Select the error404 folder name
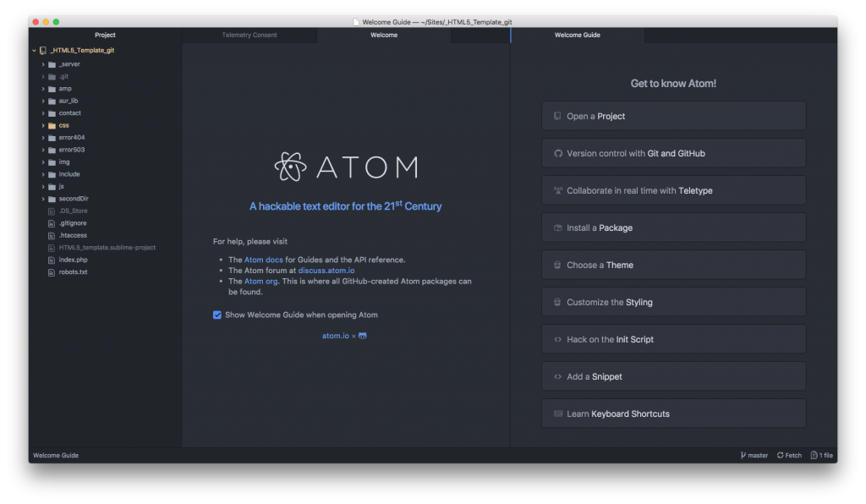 click(x=72, y=138)
